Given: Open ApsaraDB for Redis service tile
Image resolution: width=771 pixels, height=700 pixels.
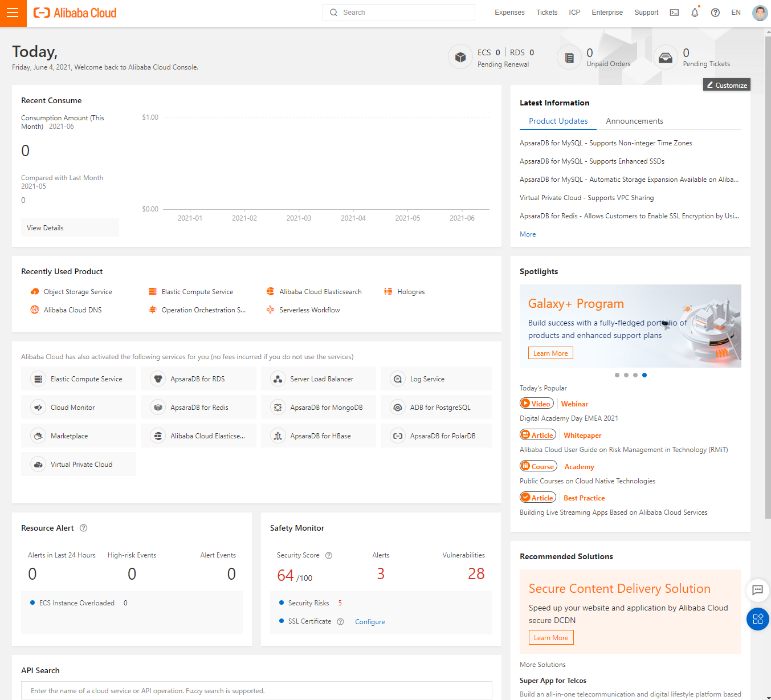Looking at the screenshot, I should click(x=198, y=407).
